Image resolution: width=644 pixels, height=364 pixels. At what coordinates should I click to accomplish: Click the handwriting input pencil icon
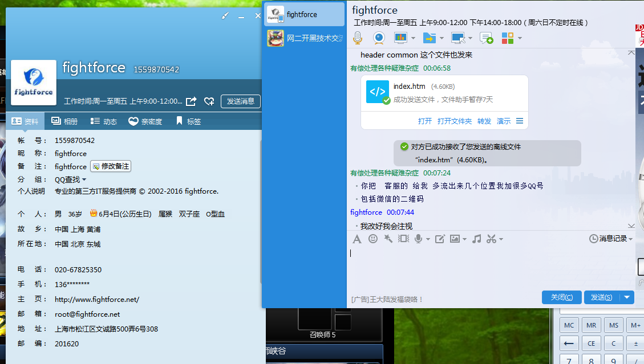coord(440,239)
